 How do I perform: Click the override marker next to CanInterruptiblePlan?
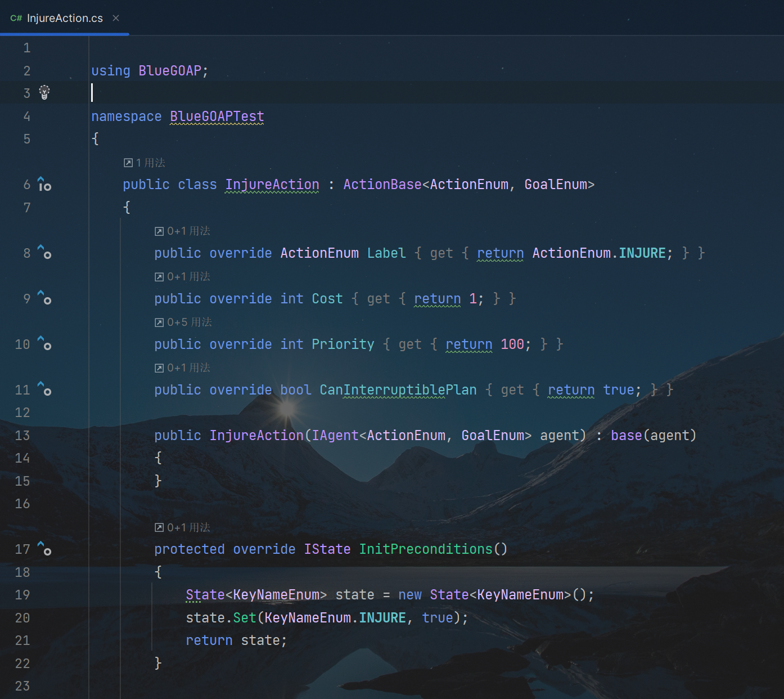44,389
